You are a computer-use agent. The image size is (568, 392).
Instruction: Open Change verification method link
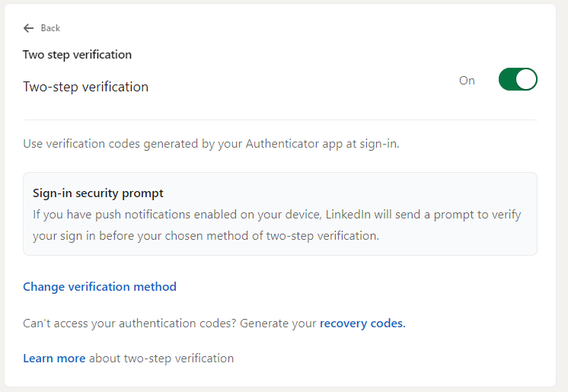coord(100,287)
